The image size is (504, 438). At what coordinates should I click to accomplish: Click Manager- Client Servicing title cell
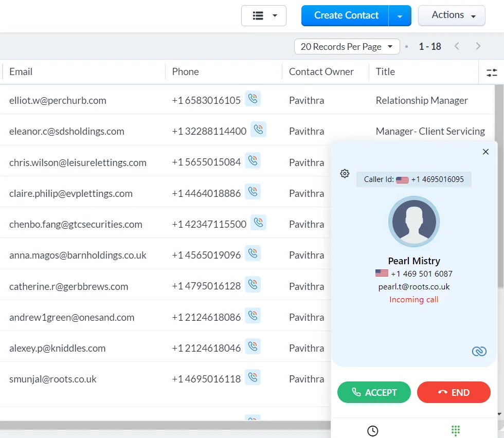click(x=430, y=132)
